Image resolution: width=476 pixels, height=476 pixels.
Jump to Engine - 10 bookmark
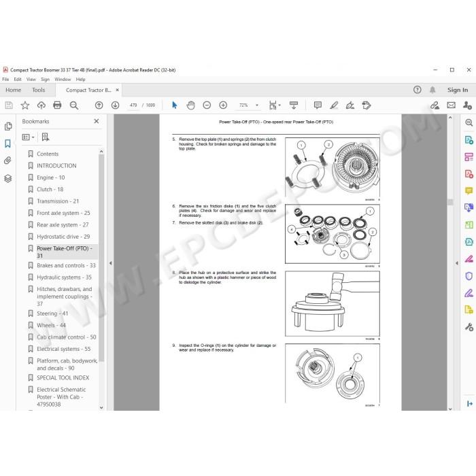(51, 177)
